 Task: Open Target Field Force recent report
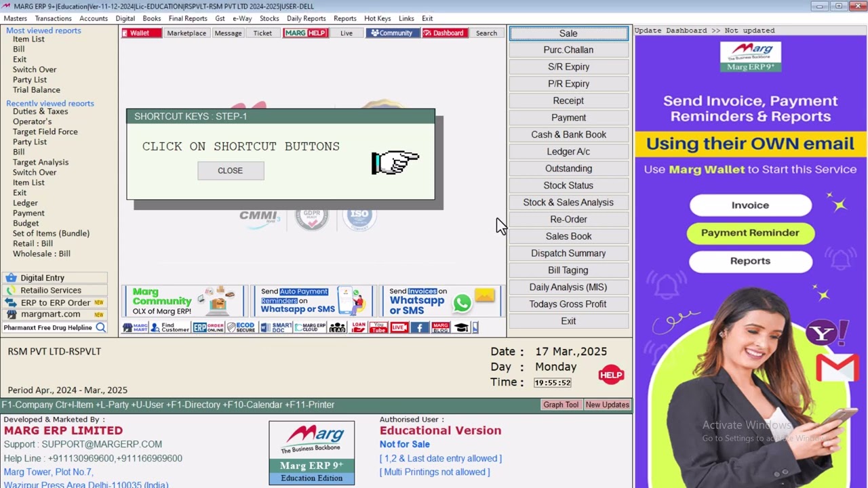click(45, 132)
